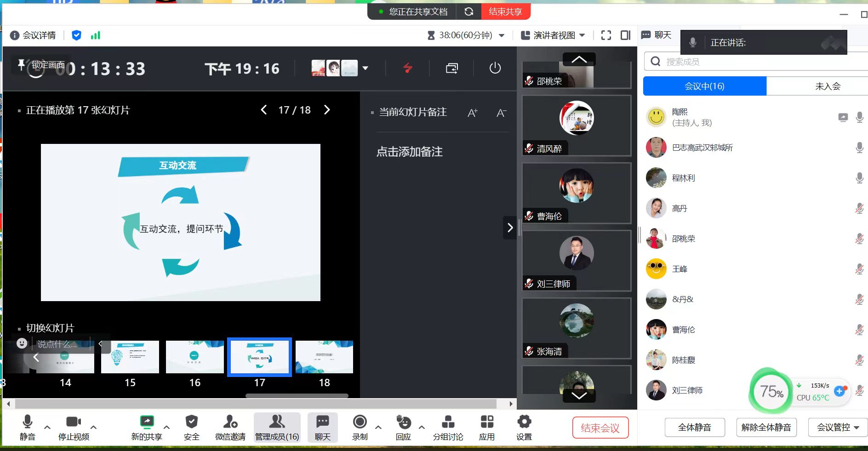Open the 会议管控 dropdown menu

pos(838,427)
